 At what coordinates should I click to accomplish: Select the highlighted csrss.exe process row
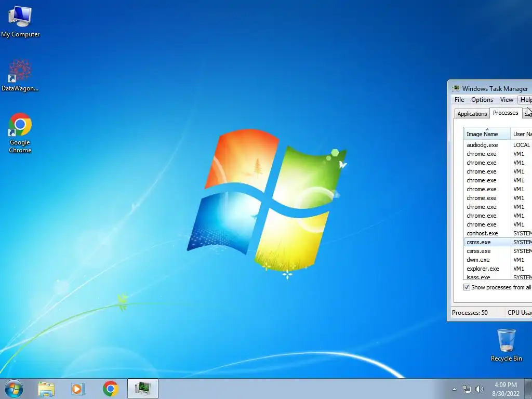[498, 242]
